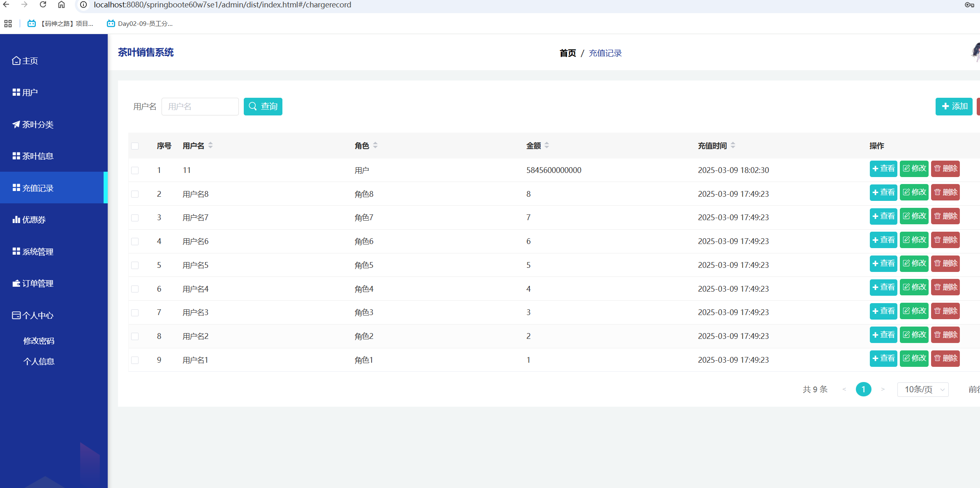Open 修改密码 submenu item
The image size is (980, 488).
(x=39, y=341)
